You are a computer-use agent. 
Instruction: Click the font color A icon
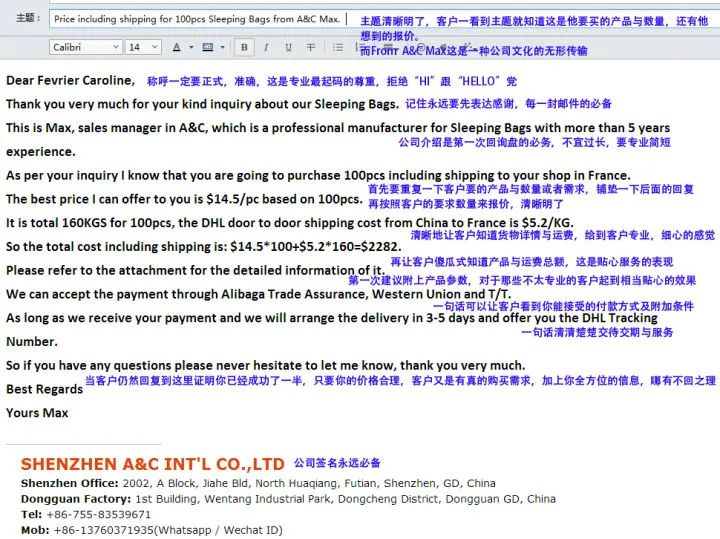coord(176,47)
